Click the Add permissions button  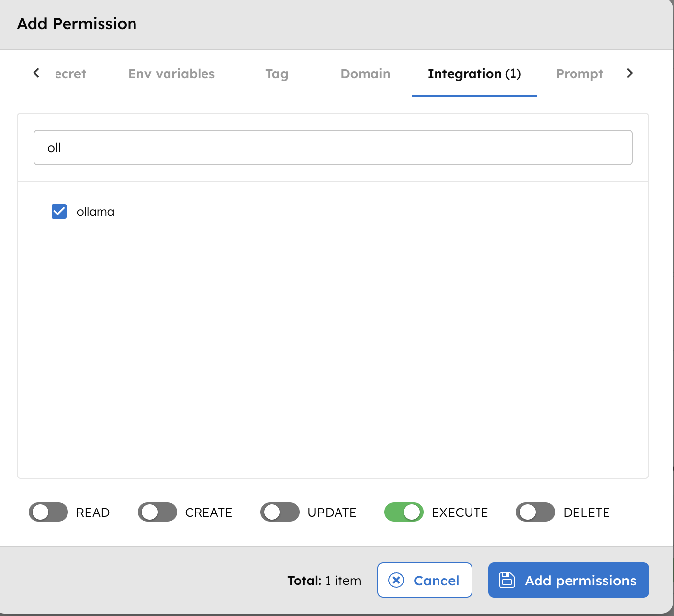coord(569,580)
